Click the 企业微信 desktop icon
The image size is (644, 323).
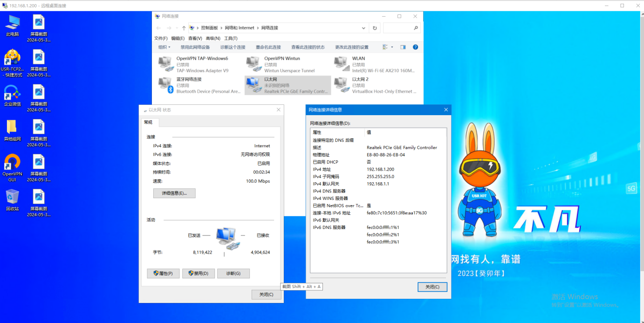coord(12,93)
